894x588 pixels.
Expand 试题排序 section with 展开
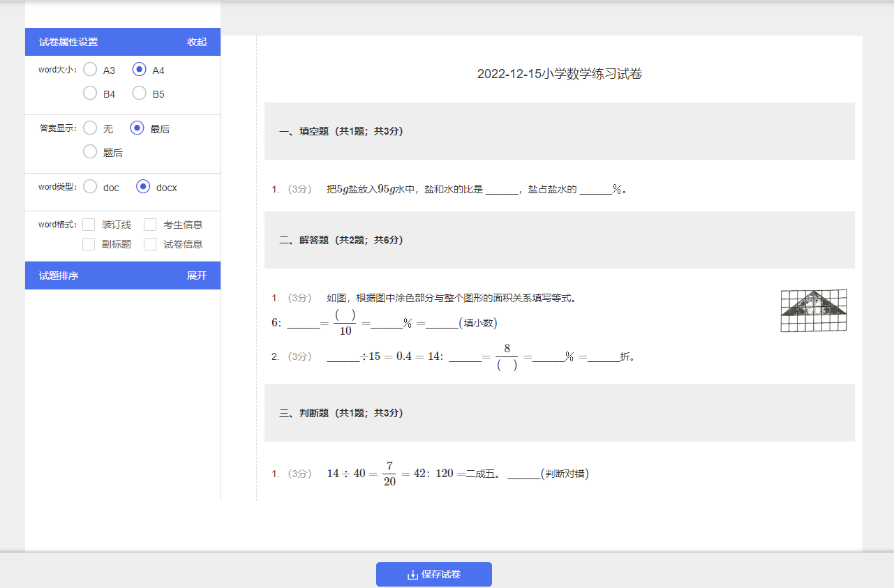[197, 276]
